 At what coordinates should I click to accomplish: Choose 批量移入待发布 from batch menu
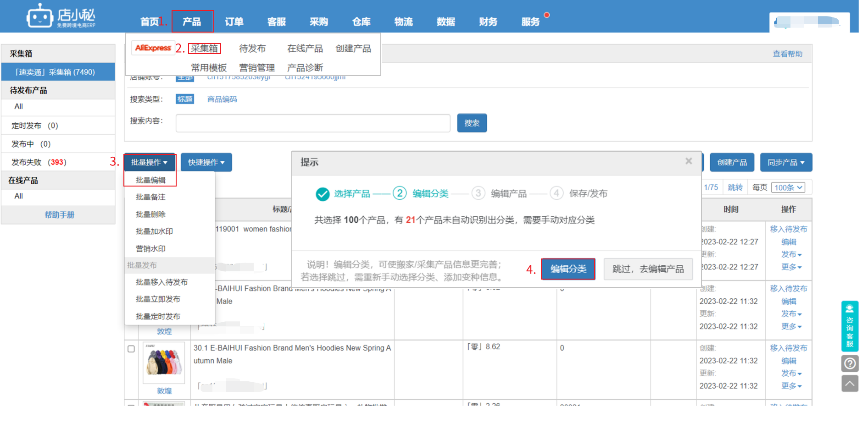pyautogui.click(x=161, y=282)
